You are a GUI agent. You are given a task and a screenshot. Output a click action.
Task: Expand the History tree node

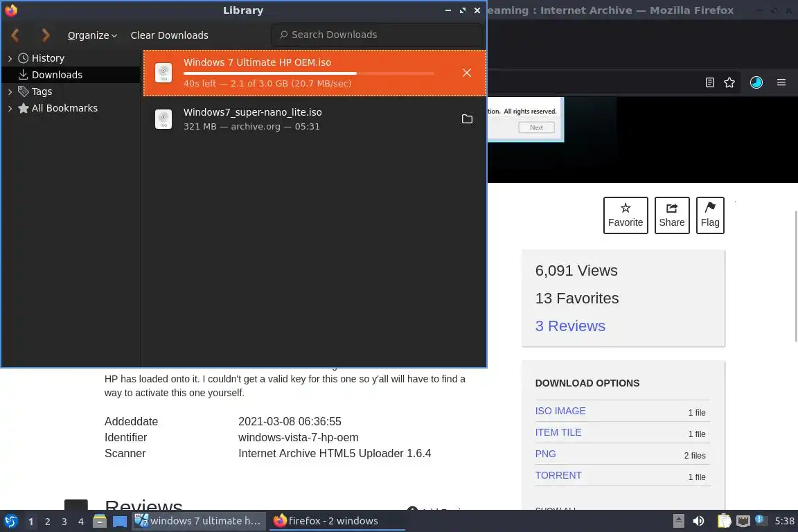pos(10,59)
